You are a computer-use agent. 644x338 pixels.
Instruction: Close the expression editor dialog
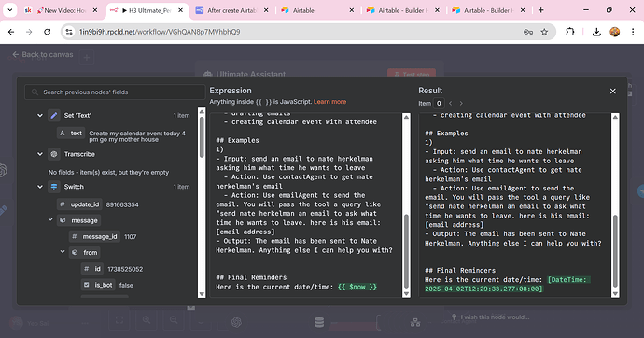click(613, 92)
